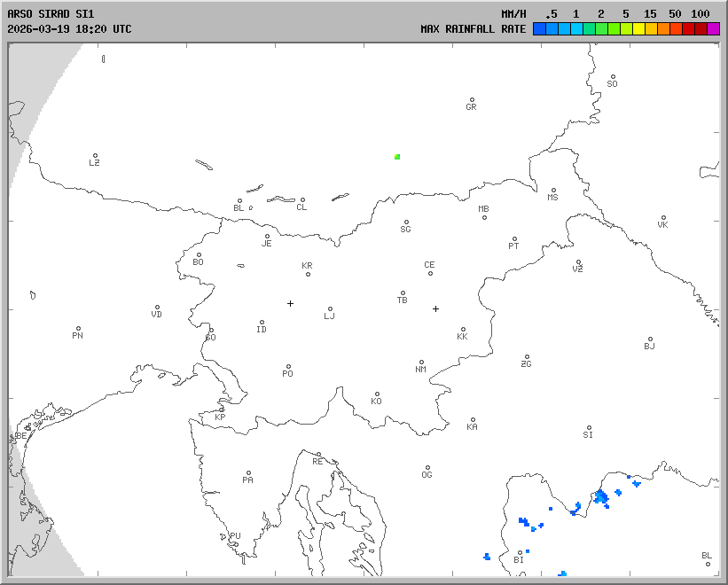Select the magenta 100 mm/h legend swatch
This screenshot has width=728, height=585.
(714, 29)
